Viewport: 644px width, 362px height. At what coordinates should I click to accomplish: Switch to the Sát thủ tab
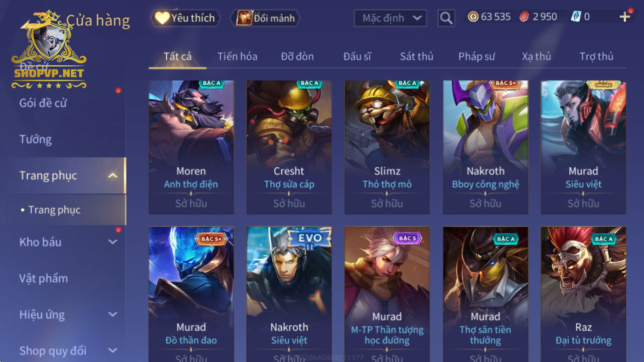pyautogui.click(x=416, y=56)
